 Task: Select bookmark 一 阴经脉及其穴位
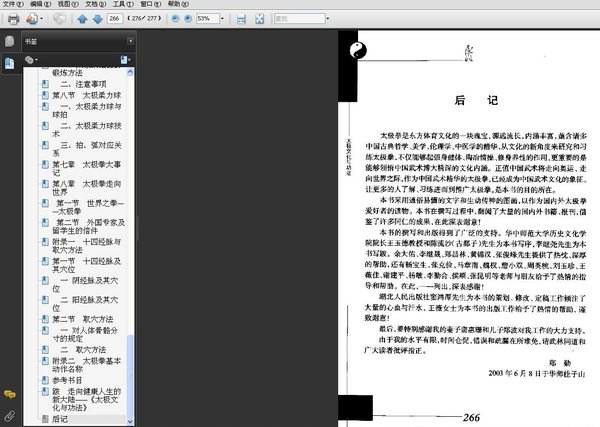85,284
